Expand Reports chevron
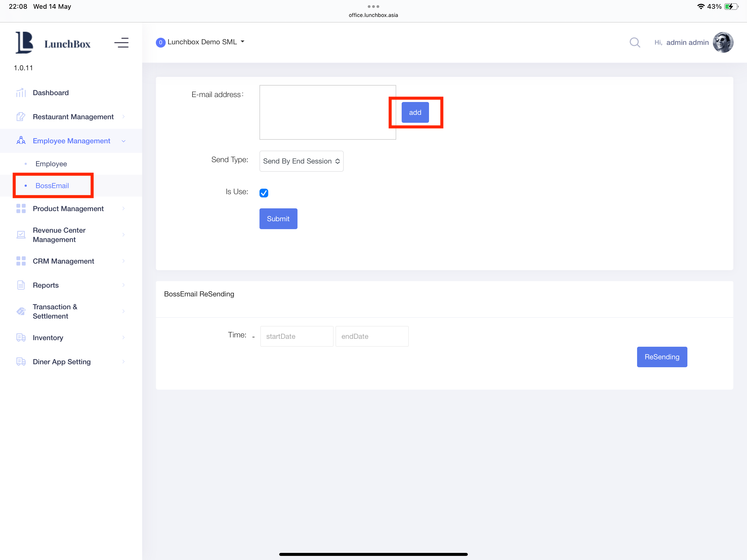This screenshot has width=747, height=560. point(124,285)
